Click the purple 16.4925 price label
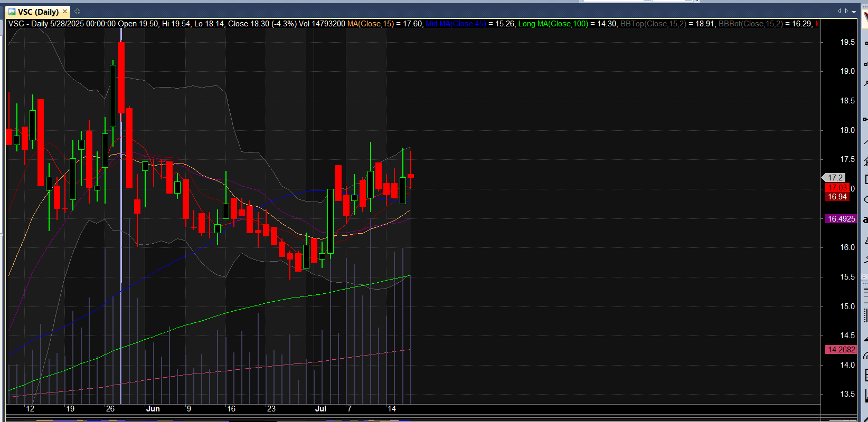868x422 pixels. tap(841, 219)
